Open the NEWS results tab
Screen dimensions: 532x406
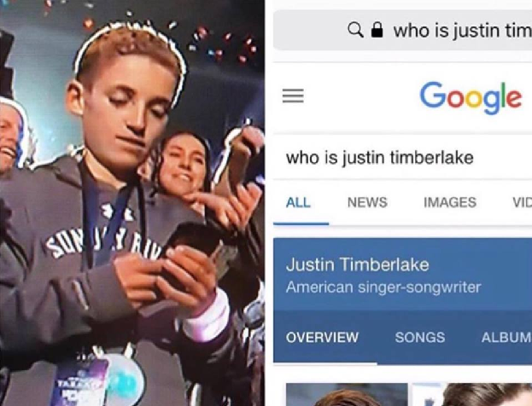pyautogui.click(x=367, y=202)
